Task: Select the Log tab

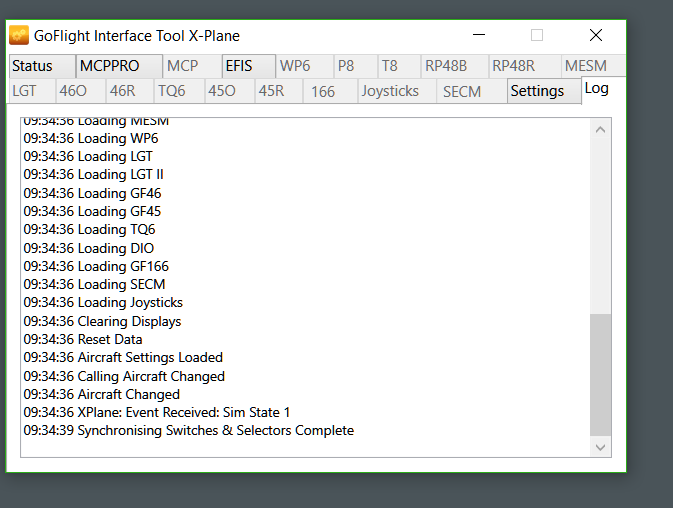Action: click(x=596, y=88)
